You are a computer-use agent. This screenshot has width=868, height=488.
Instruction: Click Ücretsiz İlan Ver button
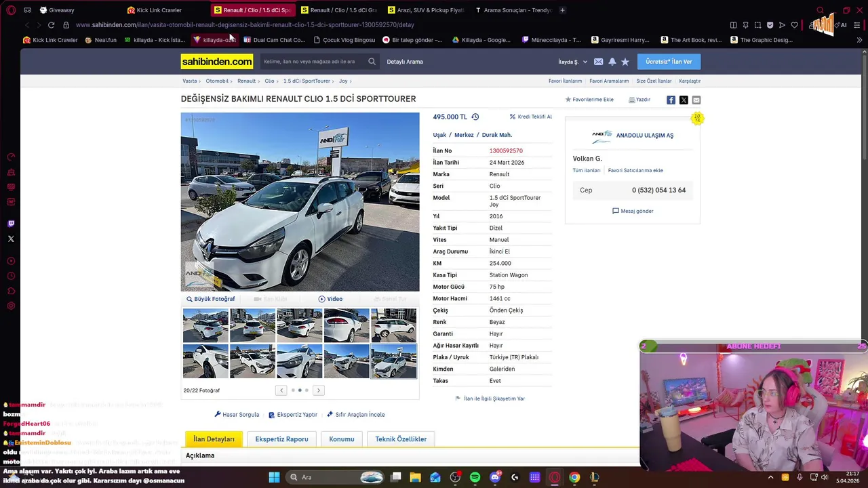669,62
